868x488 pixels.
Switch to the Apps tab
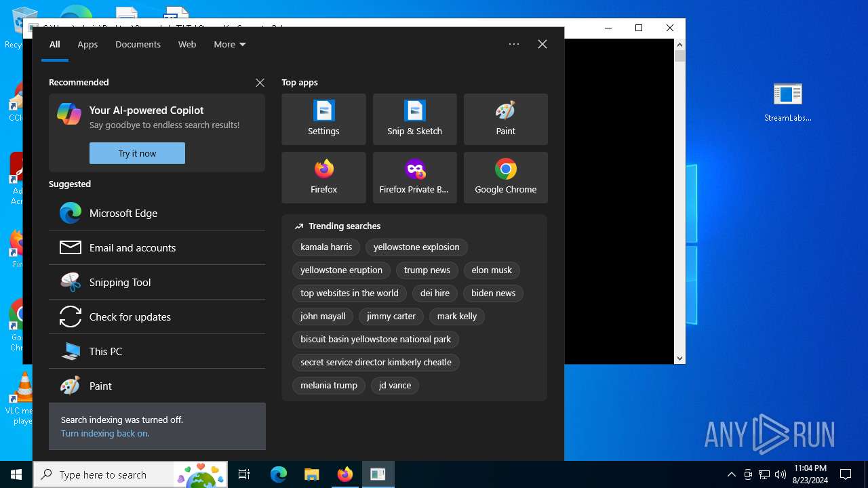pyautogui.click(x=87, y=44)
